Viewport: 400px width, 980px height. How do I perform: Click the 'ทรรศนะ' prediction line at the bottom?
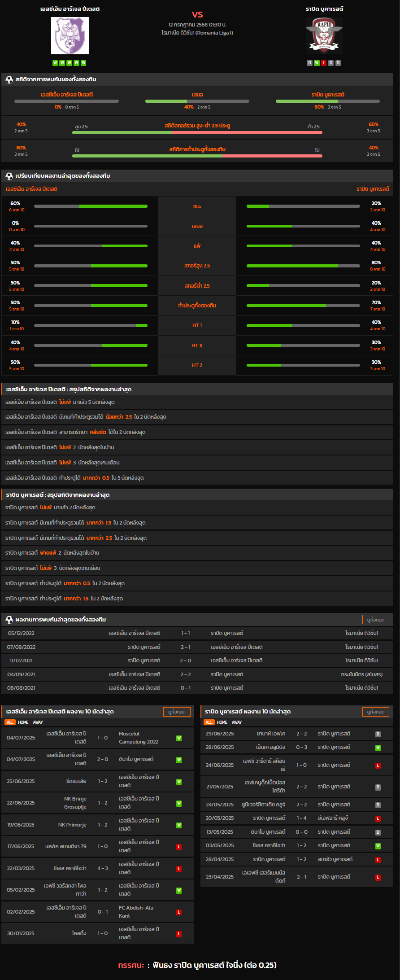pos(197,965)
